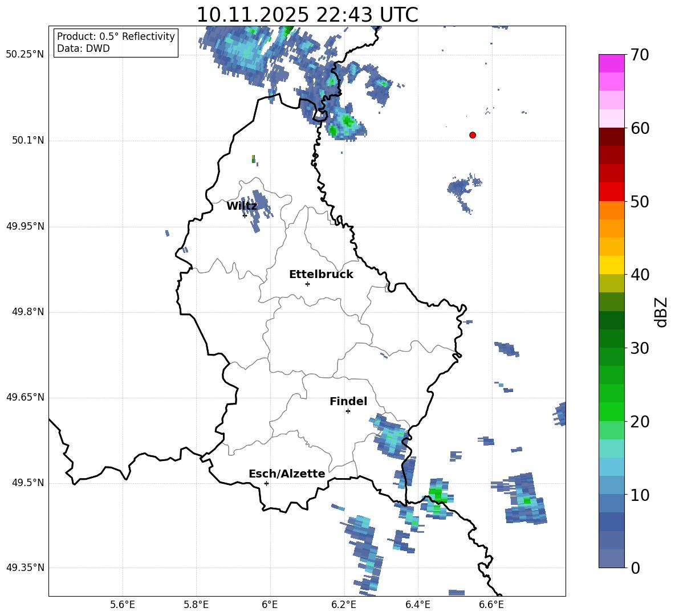Click the 10 value on the colorbar

click(639, 495)
